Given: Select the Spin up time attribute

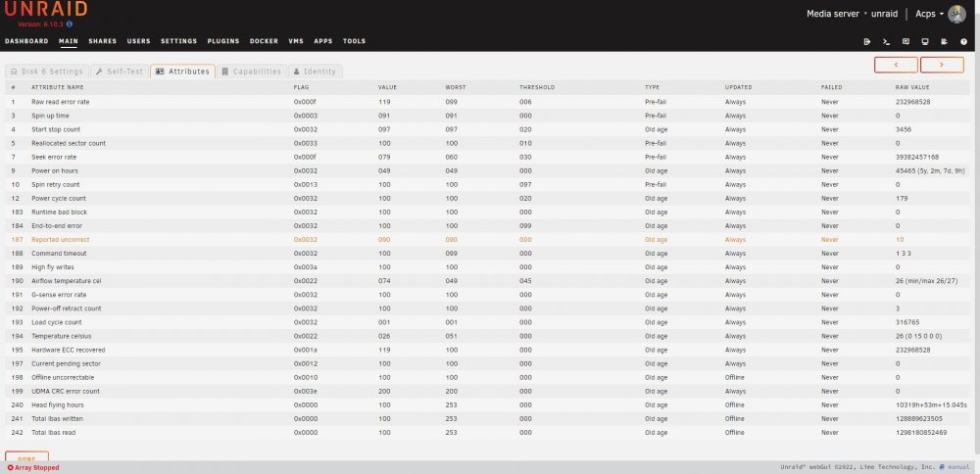Looking at the screenshot, I should (x=51, y=116).
